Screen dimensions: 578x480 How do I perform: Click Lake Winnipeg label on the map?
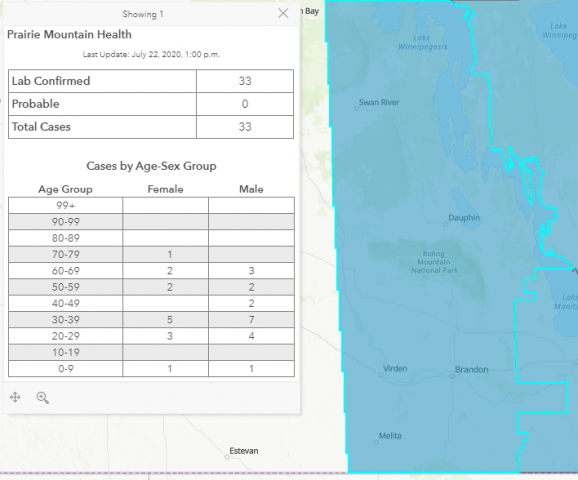[x=560, y=31]
